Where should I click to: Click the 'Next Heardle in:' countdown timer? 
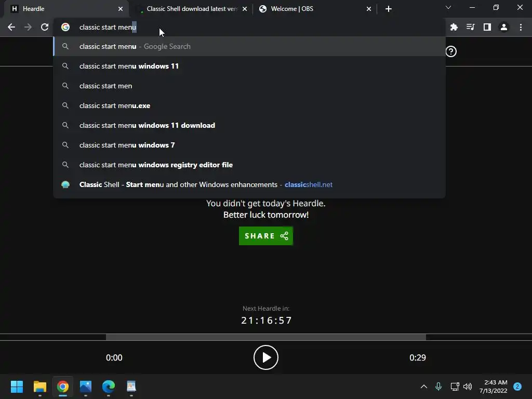pos(267,320)
